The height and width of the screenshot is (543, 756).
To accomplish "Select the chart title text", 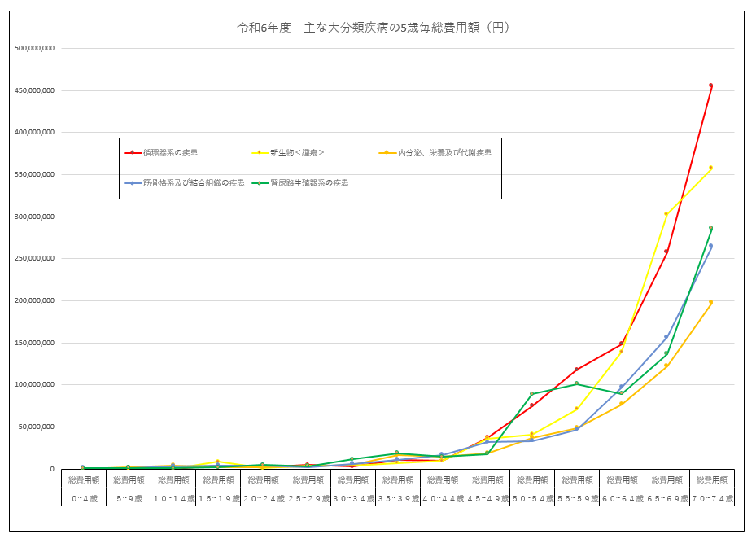I will pyautogui.click(x=370, y=26).
